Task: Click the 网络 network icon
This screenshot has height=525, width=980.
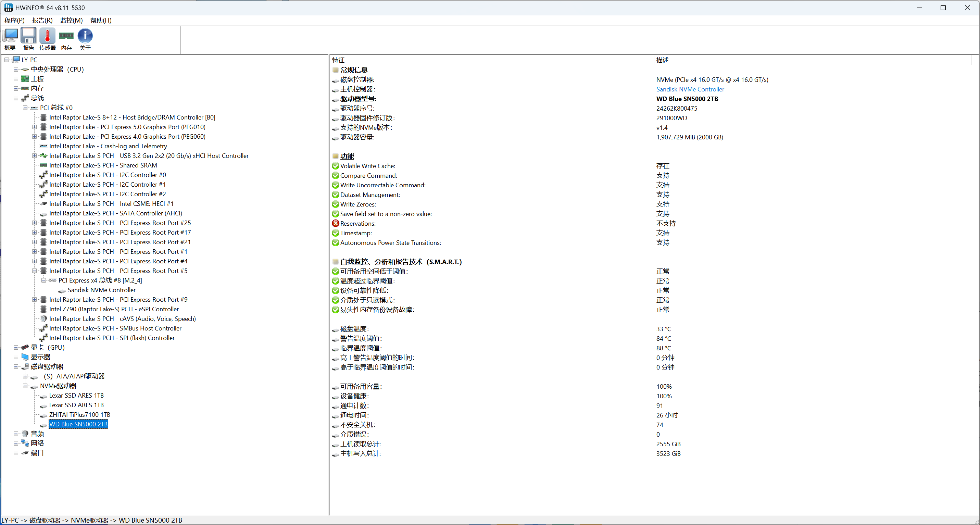Action: point(25,443)
